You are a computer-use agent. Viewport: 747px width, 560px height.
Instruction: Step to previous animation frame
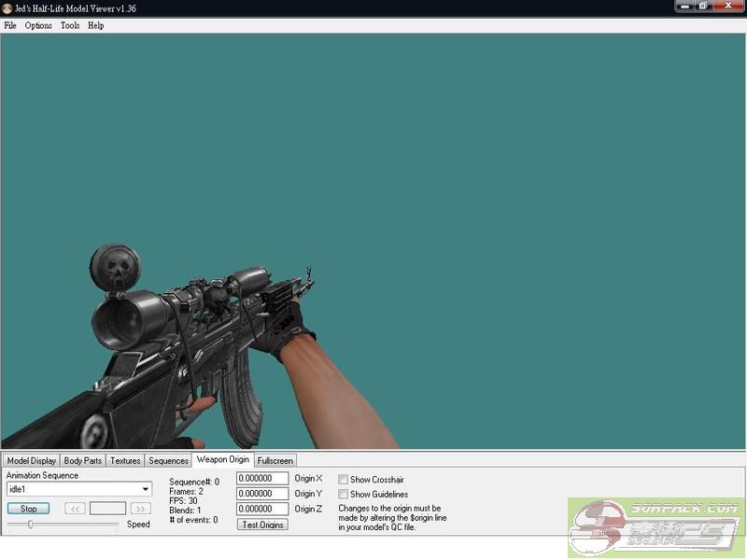click(x=76, y=509)
